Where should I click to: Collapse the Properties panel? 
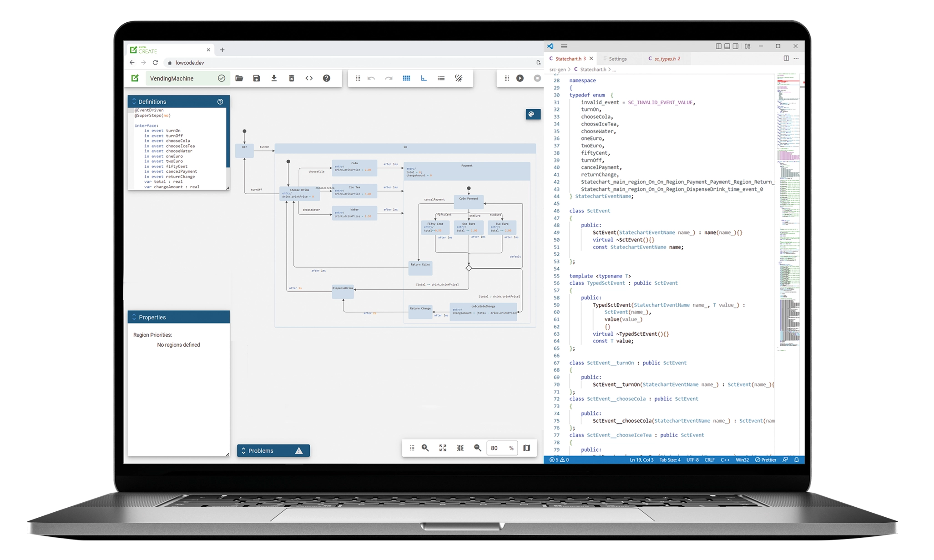coord(134,317)
